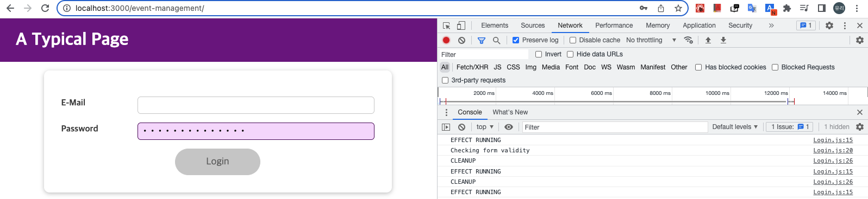The image size is (868, 199).
Task: Enable 3rd-party requests checkbox
Action: point(445,80)
